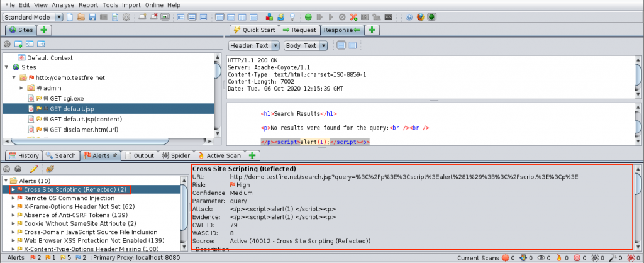Image resolution: width=644 pixels, height=263 pixels.
Task: Open the Spider tab
Action: [x=176, y=156]
